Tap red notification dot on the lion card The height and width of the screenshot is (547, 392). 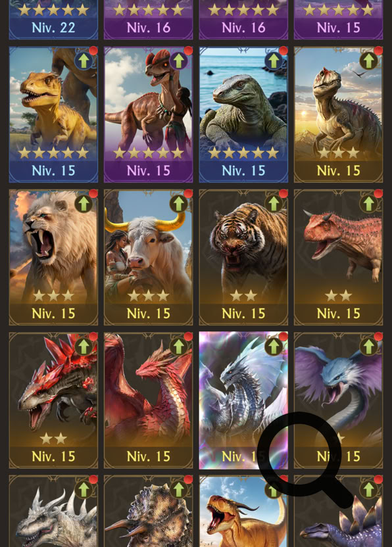(x=93, y=194)
